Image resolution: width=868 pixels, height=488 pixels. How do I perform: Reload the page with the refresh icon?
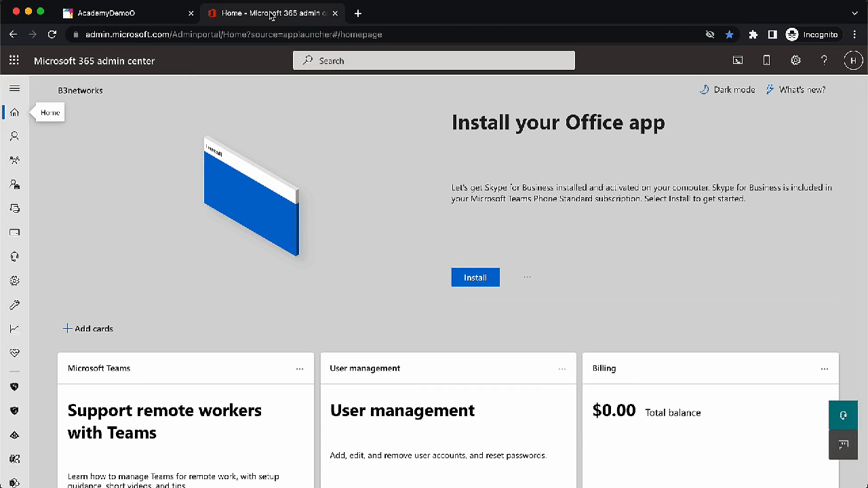click(x=52, y=35)
